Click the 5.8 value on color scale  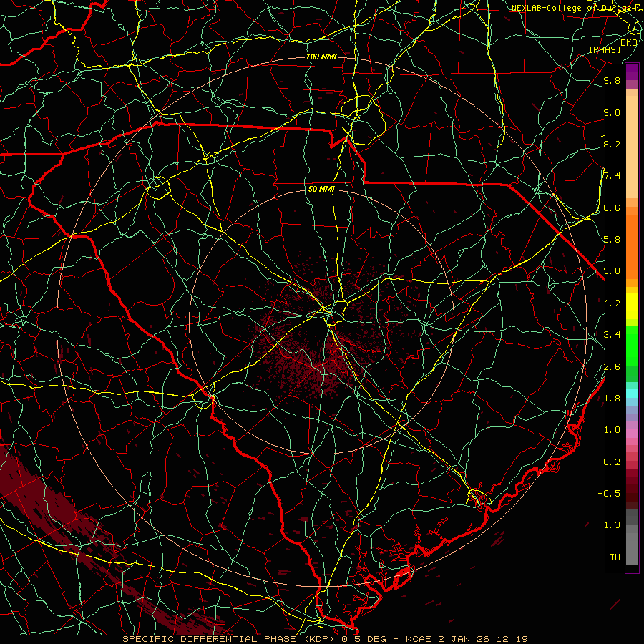tap(612, 240)
